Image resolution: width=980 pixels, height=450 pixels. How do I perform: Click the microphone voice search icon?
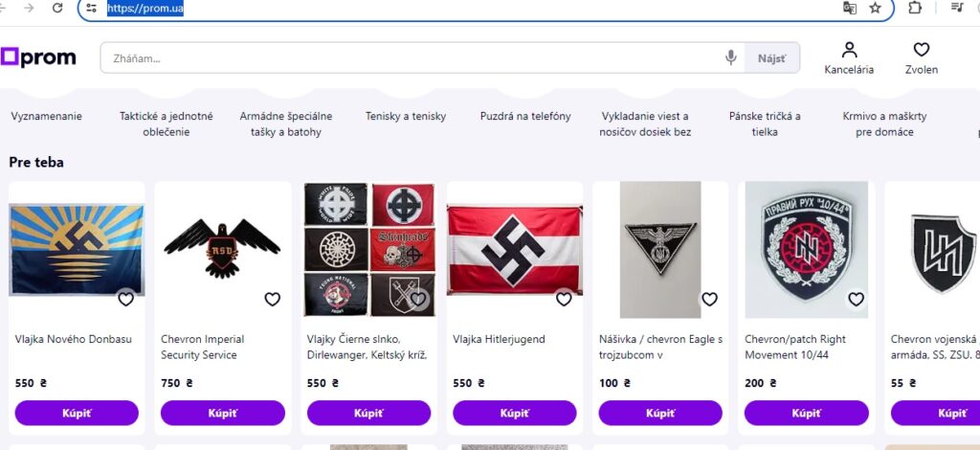point(731,58)
